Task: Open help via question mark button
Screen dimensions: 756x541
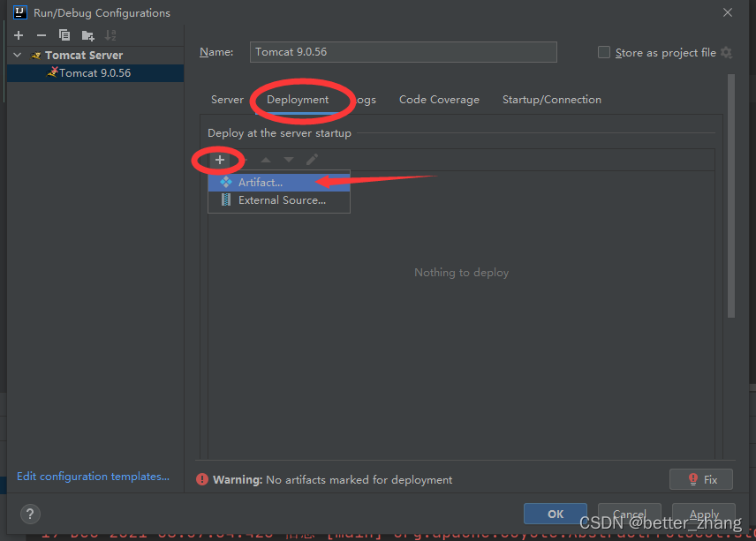Action: pyautogui.click(x=30, y=514)
